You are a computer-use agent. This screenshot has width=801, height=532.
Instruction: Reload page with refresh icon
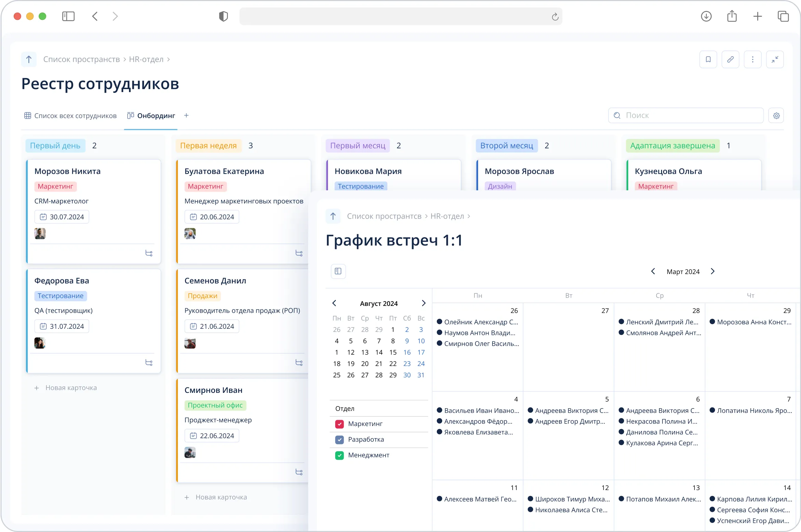coord(555,16)
